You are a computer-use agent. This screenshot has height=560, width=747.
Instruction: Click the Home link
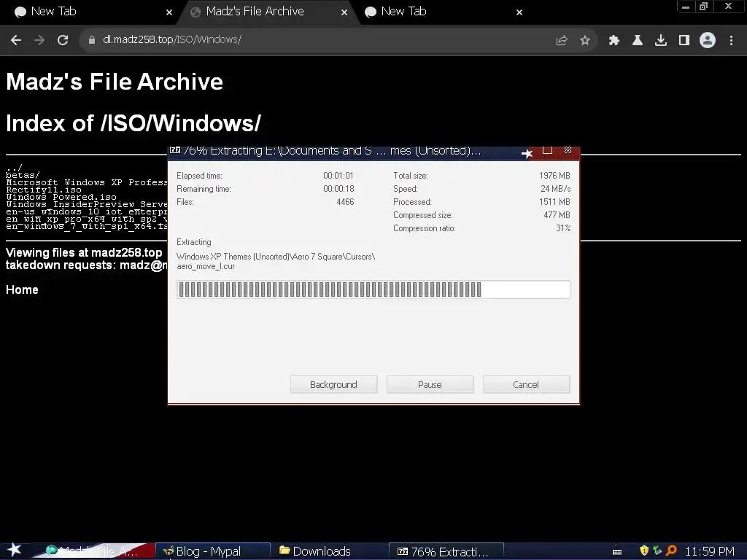pos(22,289)
